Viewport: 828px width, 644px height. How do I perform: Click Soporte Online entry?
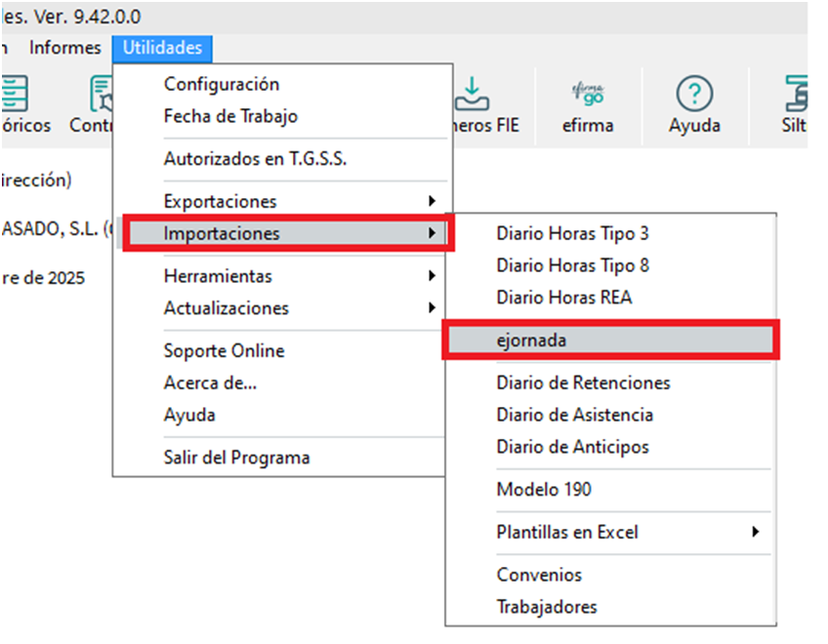tap(224, 350)
